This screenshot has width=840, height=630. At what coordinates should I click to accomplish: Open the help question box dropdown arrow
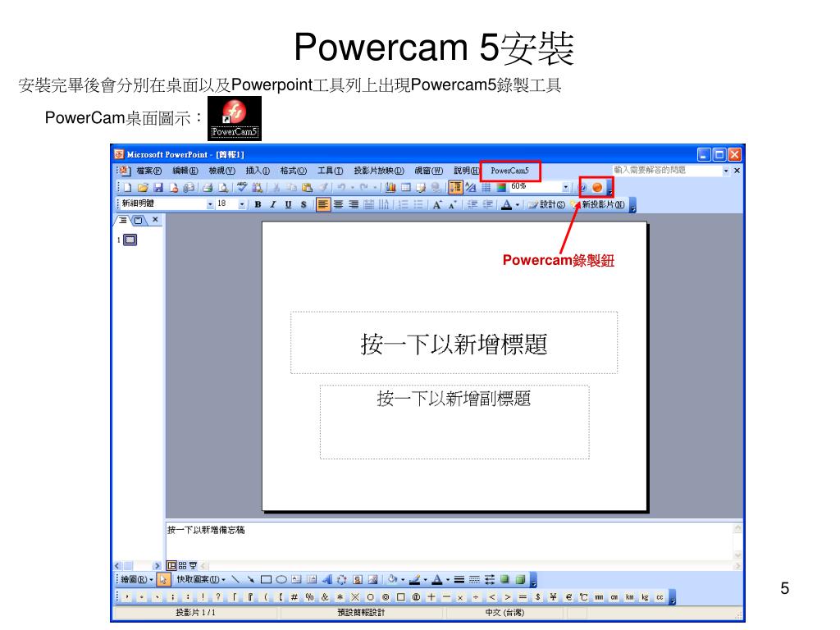726,171
